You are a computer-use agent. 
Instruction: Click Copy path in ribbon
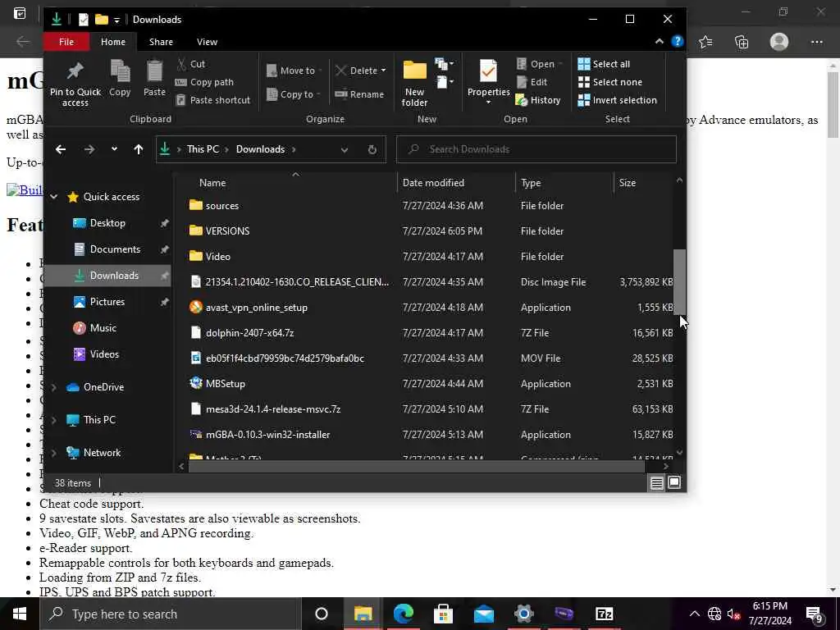pyautogui.click(x=204, y=82)
